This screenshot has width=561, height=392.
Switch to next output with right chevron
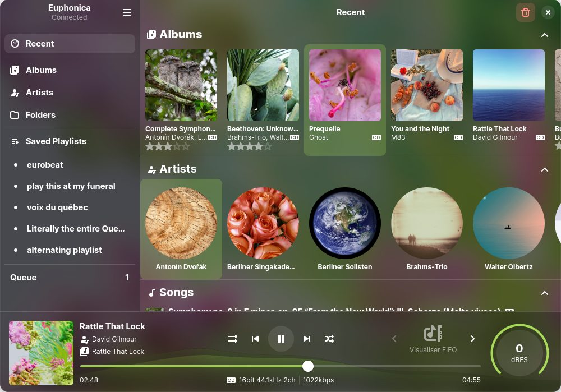pos(472,339)
